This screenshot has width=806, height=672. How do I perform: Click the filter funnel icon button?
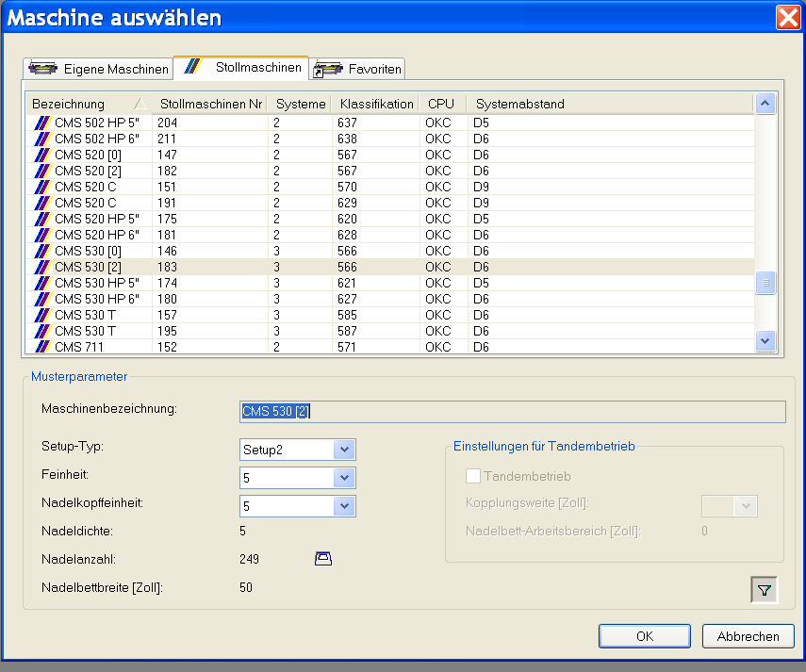pyautogui.click(x=764, y=590)
